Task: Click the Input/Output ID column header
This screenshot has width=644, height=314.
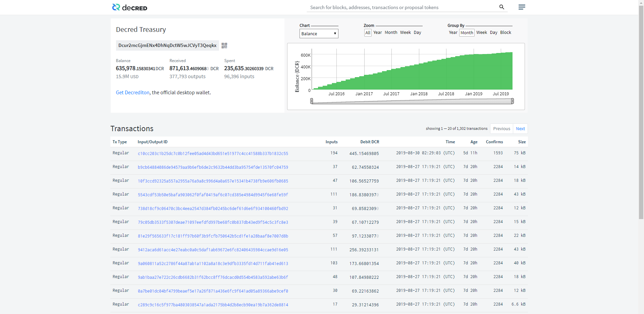Action: tap(153, 142)
